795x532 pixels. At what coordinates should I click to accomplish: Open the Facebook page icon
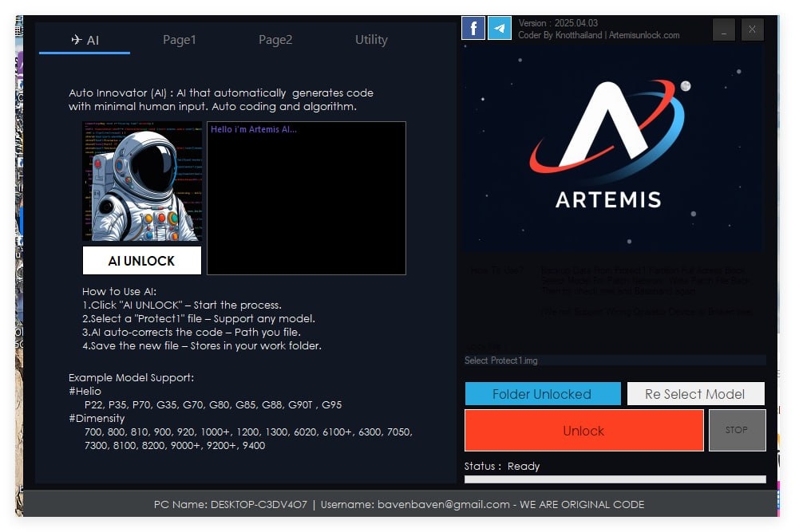[473, 29]
